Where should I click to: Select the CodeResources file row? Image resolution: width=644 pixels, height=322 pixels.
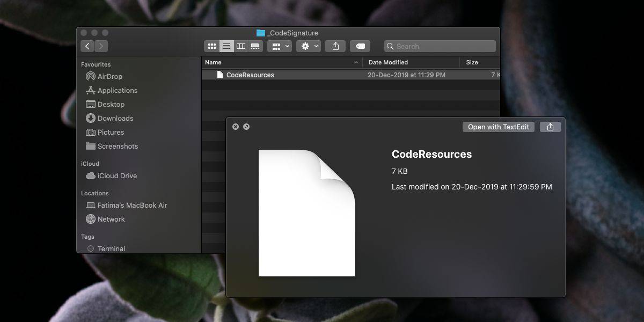pos(350,75)
